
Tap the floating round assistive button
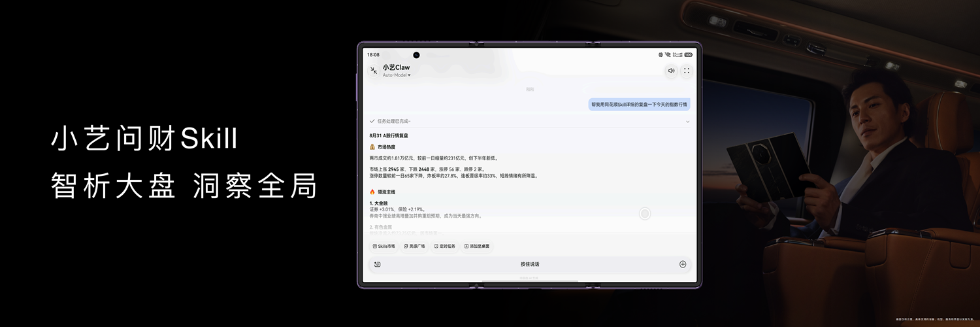tap(645, 214)
